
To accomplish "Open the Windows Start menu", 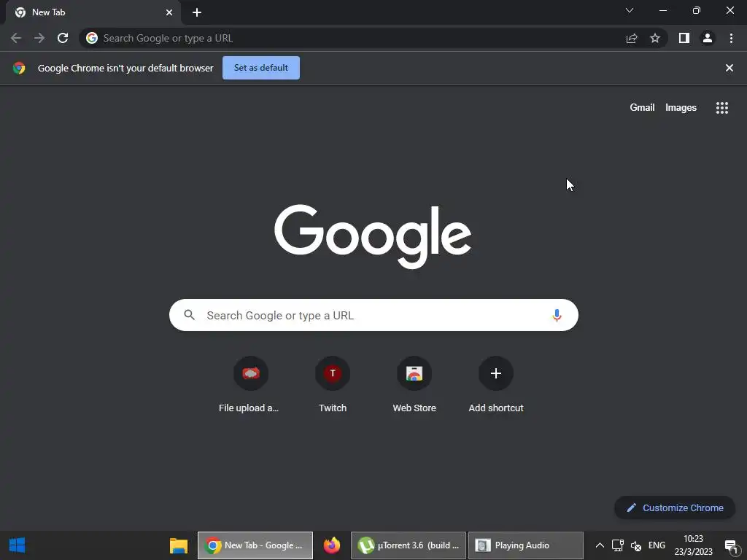I will point(18,545).
